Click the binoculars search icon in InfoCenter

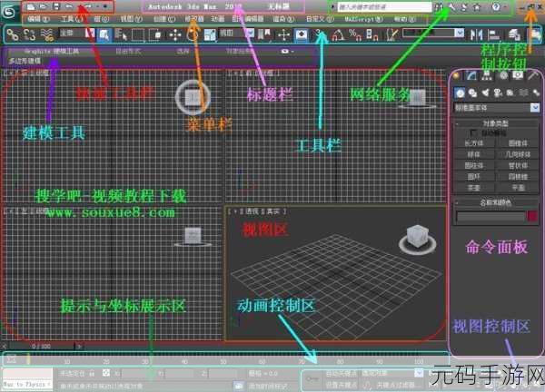[439, 6]
